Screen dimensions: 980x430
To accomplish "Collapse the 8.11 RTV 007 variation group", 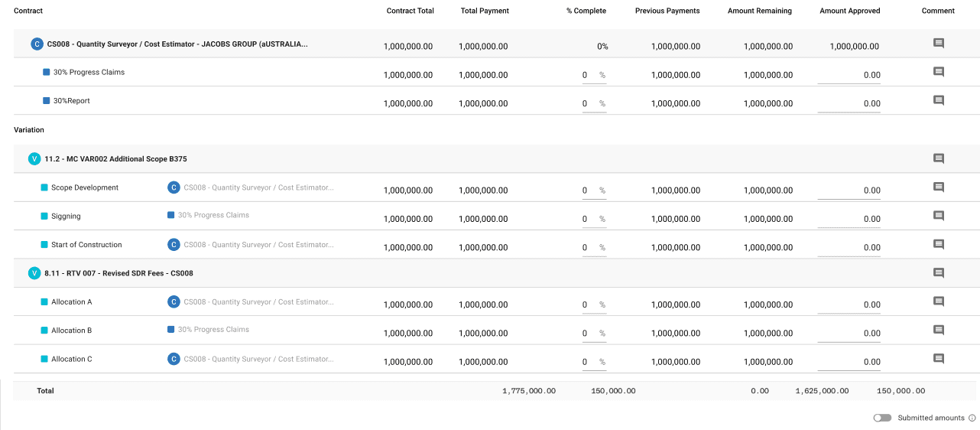I will click(x=34, y=273).
